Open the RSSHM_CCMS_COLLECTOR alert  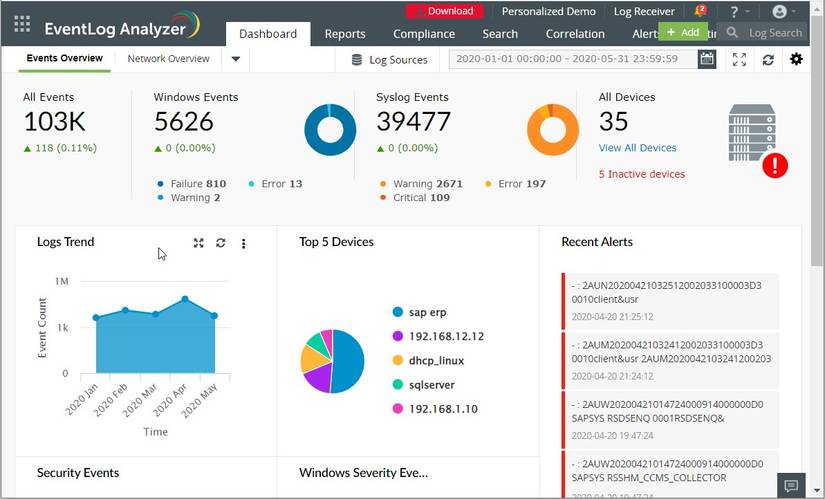670,475
